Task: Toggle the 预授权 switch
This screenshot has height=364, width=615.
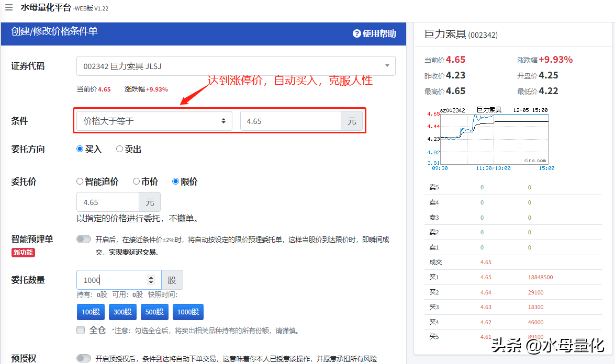Action: [x=84, y=358]
